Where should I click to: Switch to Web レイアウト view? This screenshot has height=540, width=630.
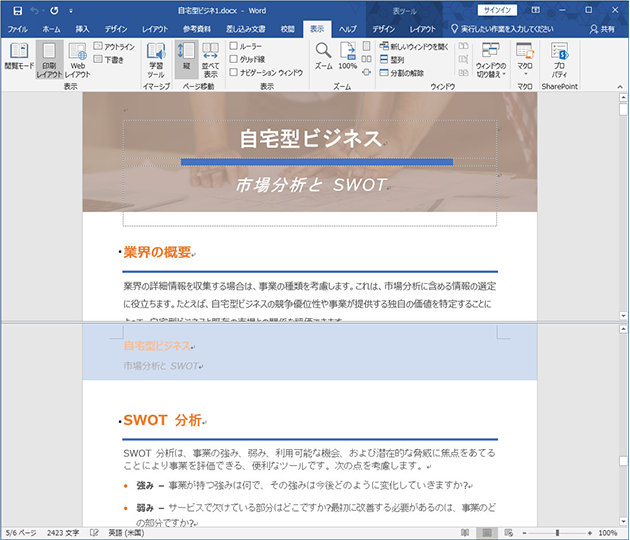(77, 59)
